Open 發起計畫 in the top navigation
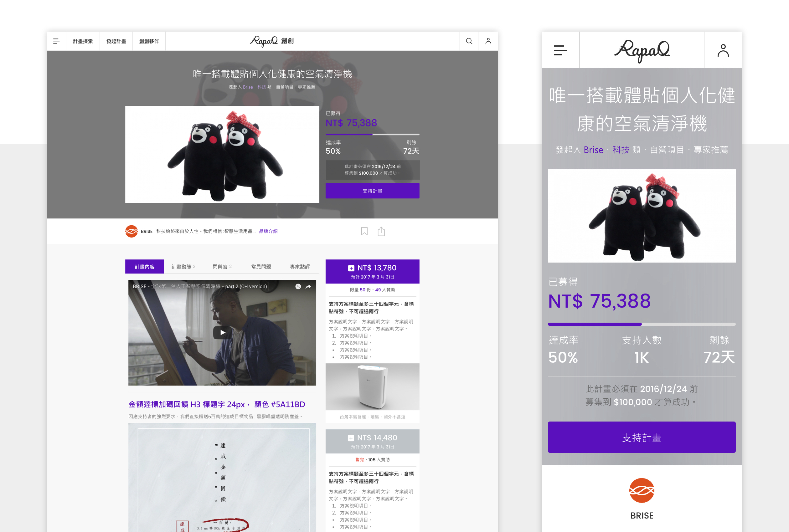This screenshot has width=789, height=532. [116, 41]
